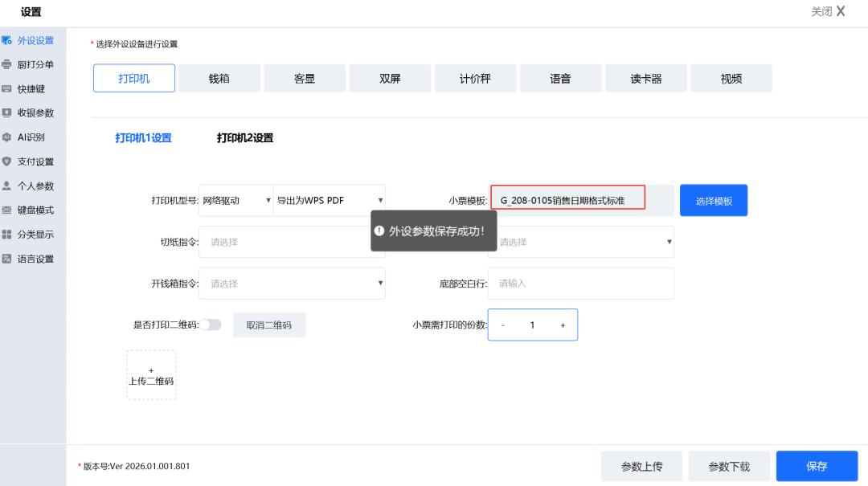Click the 选择模板 button
The image size is (868, 486).
click(714, 201)
